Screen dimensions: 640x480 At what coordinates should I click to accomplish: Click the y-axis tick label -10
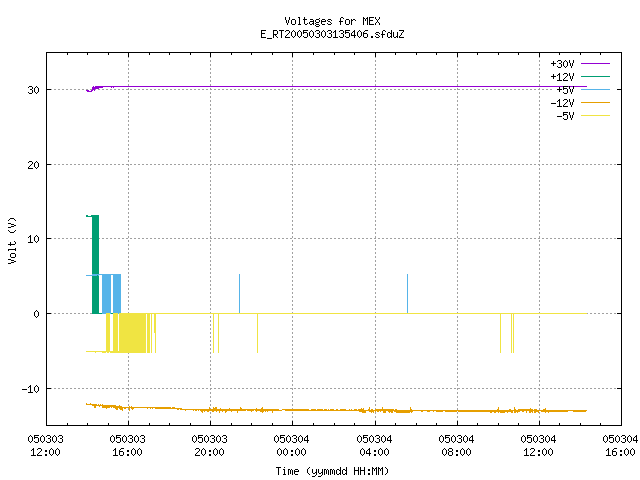(31, 389)
